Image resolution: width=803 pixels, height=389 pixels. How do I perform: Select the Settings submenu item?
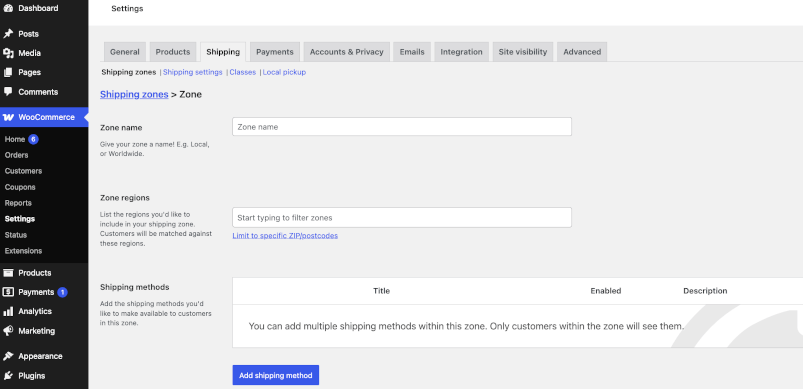point(19,219)
